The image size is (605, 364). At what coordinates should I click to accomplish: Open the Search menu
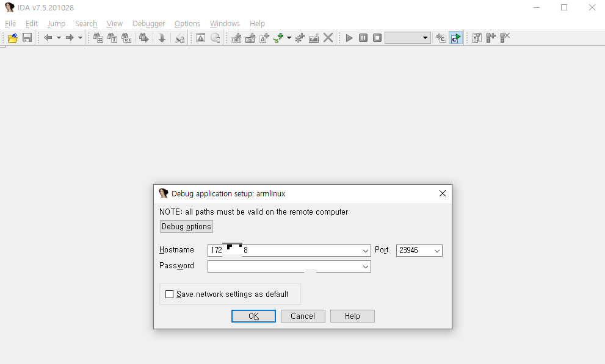tap(86, 24)
